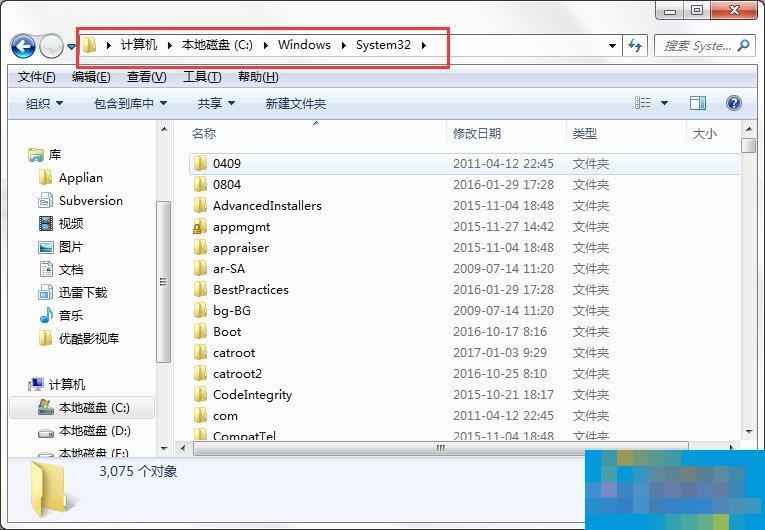
Task: Select the 0804 folder icon
Action: (x=200, y=184)
